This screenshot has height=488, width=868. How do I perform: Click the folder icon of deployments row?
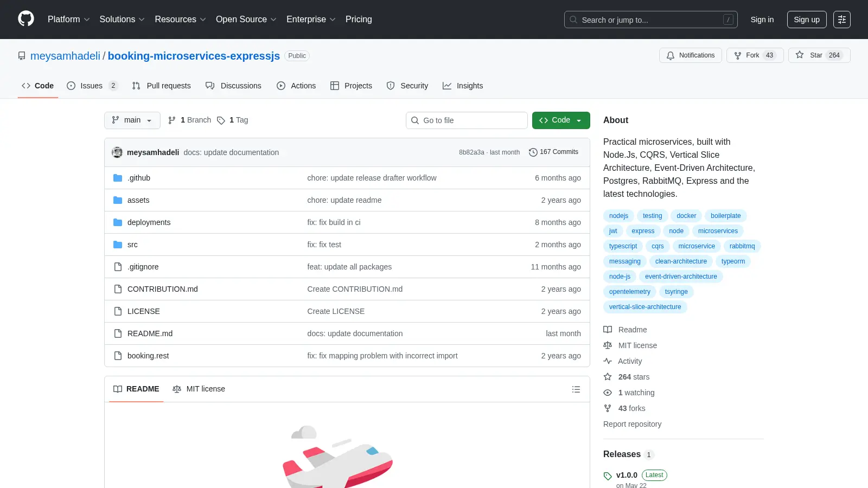coord(118,222)
